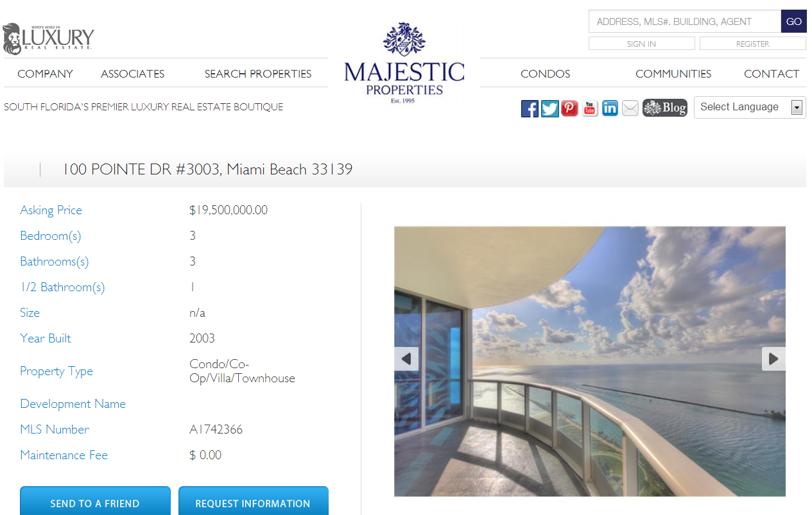812x515 pixels.
Task: Open the YouTube social icon
Action: pyautogui.click(x=590, y=108)
